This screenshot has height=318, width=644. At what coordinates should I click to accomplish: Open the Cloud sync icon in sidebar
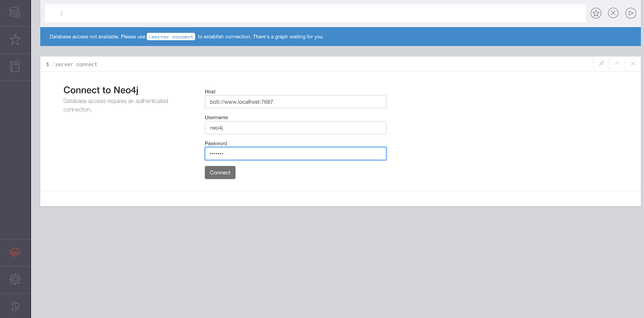15,252
